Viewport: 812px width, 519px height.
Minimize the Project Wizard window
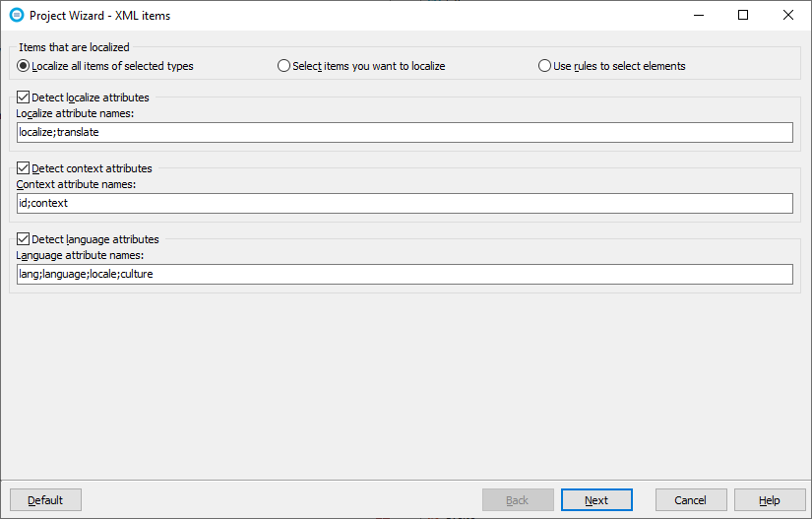[698, 16]
